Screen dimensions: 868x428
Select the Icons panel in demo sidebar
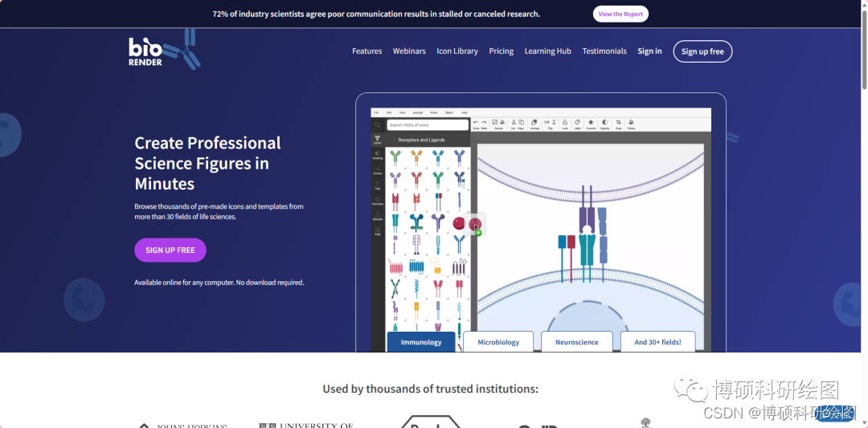[378, 140]
